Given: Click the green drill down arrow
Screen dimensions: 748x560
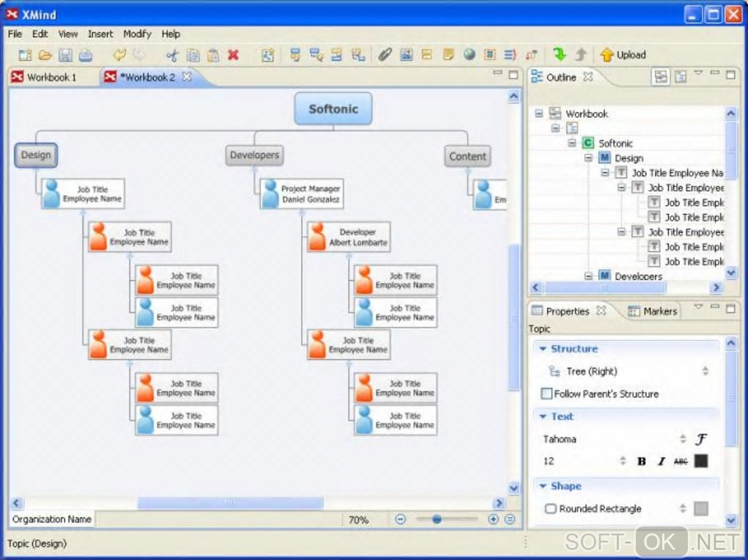Looking at the screenshot, I should click(560, 54).
